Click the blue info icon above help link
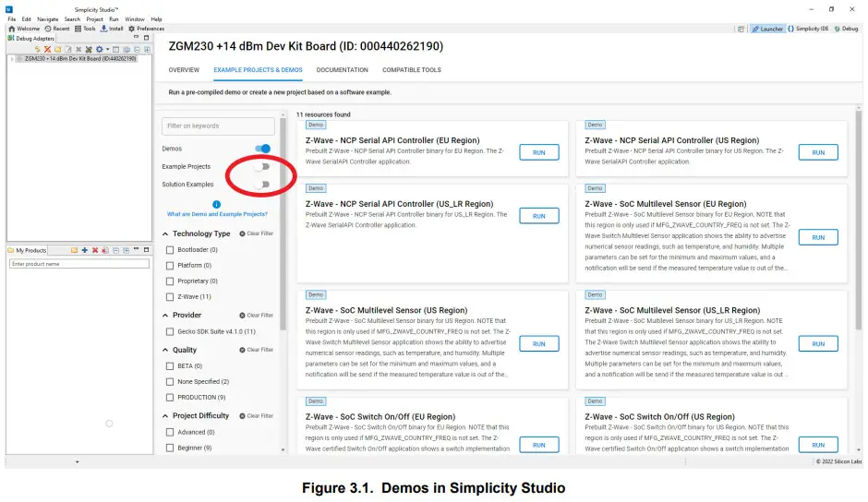Screen dimensions: 868x502 (x=216, y=204)
